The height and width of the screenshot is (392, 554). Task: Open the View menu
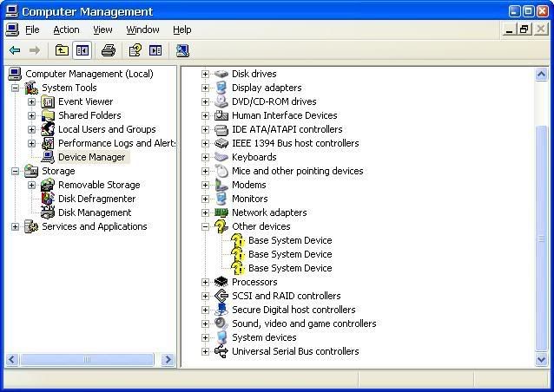point(102,29)
